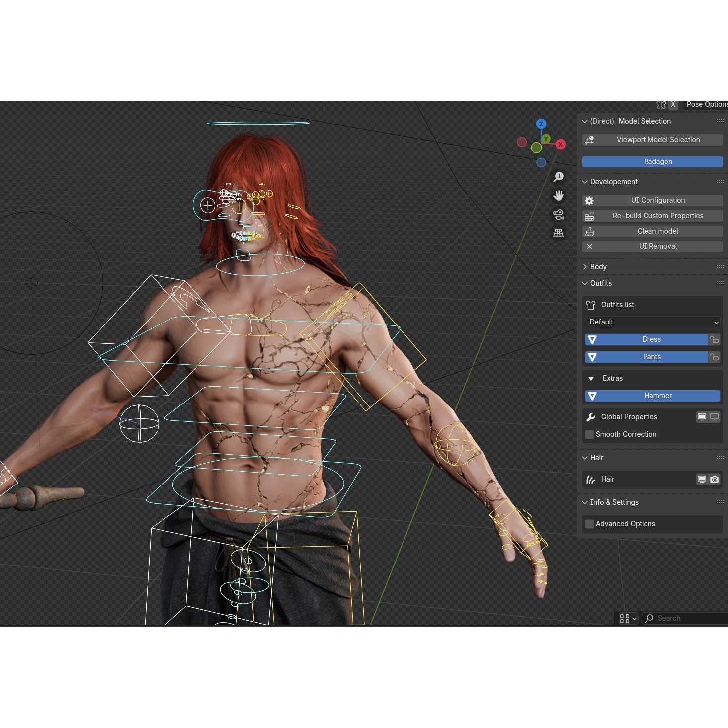
Task: Open UI Configuration
Action: click(652, 200)
